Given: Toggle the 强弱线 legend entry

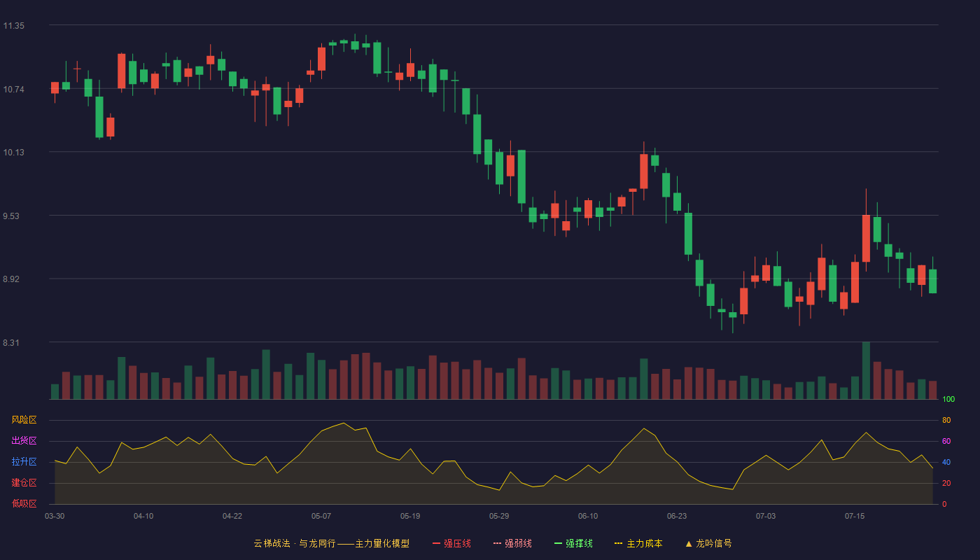Looking at the screenshot, I should point(512,543).
